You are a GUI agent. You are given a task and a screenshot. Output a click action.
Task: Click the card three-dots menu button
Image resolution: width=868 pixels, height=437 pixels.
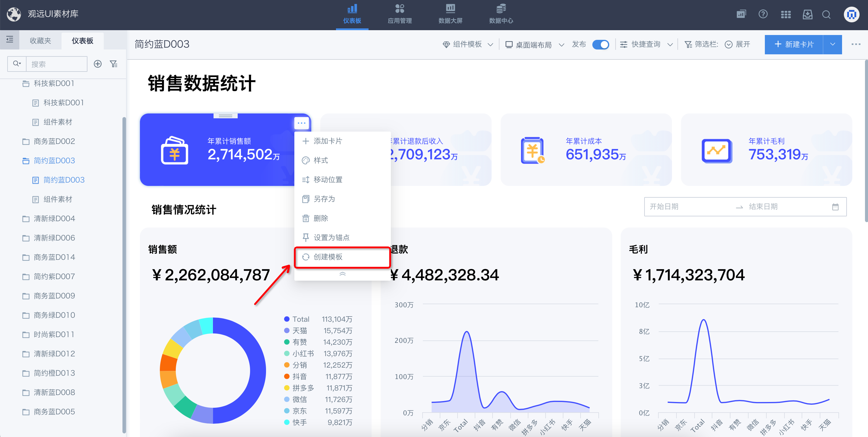click(302, 123)
